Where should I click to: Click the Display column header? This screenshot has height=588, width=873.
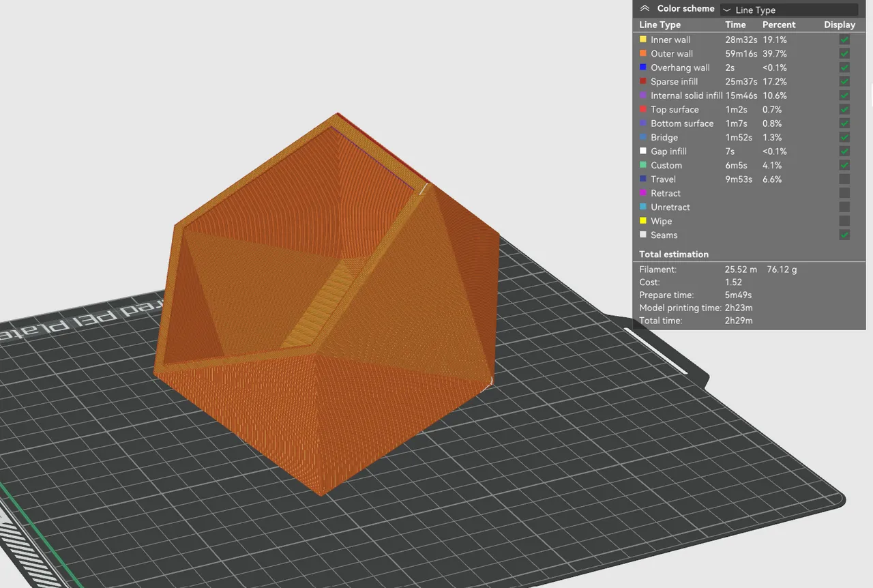(x=839, y=25)
